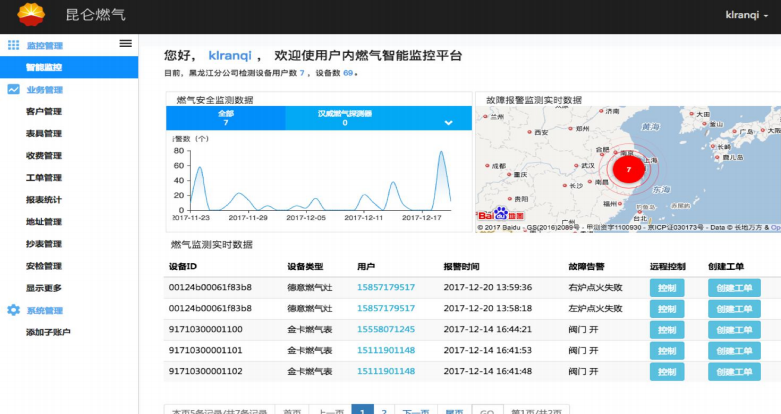Go to 下一页 in pagination
Screen dimensions: 781x414
coord(414,411)
